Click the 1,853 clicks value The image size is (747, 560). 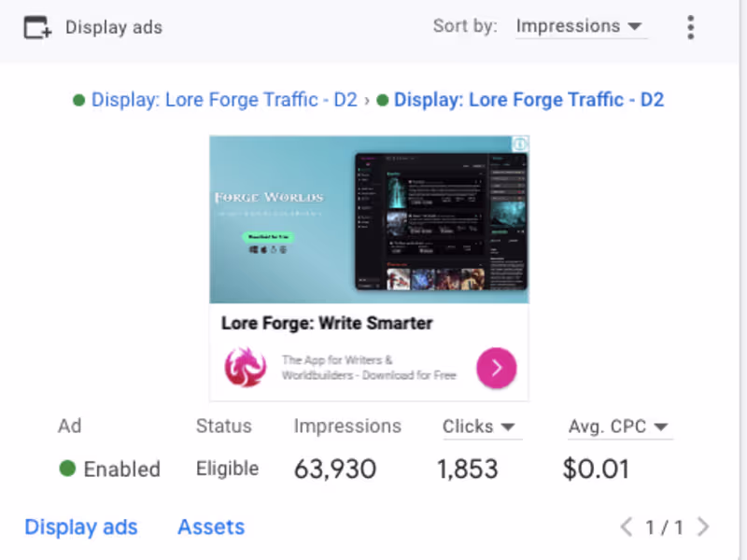click(x=468, y=469)
